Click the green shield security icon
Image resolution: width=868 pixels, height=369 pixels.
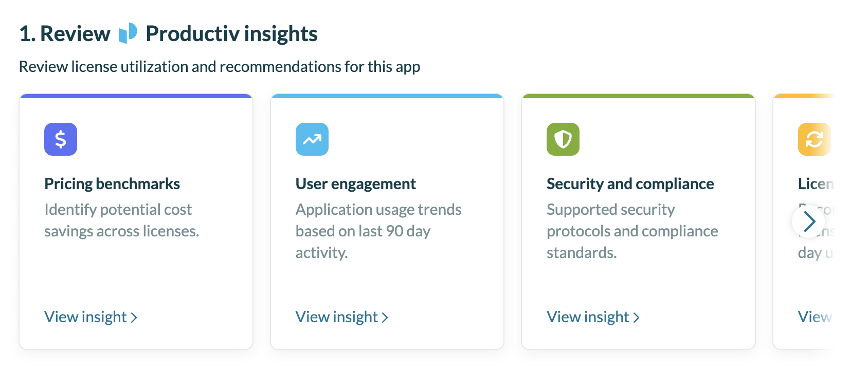[563, 139]
